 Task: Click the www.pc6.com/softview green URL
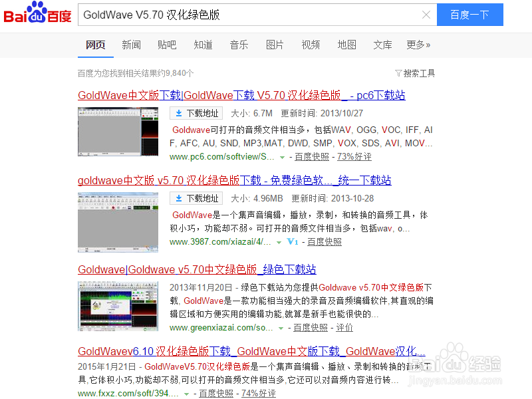(222, 157)
